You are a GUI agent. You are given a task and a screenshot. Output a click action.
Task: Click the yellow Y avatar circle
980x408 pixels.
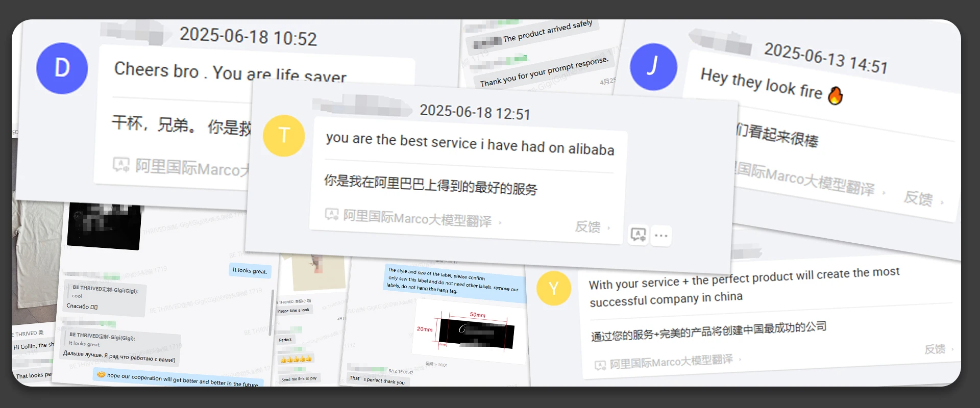[x=554, y=288]
